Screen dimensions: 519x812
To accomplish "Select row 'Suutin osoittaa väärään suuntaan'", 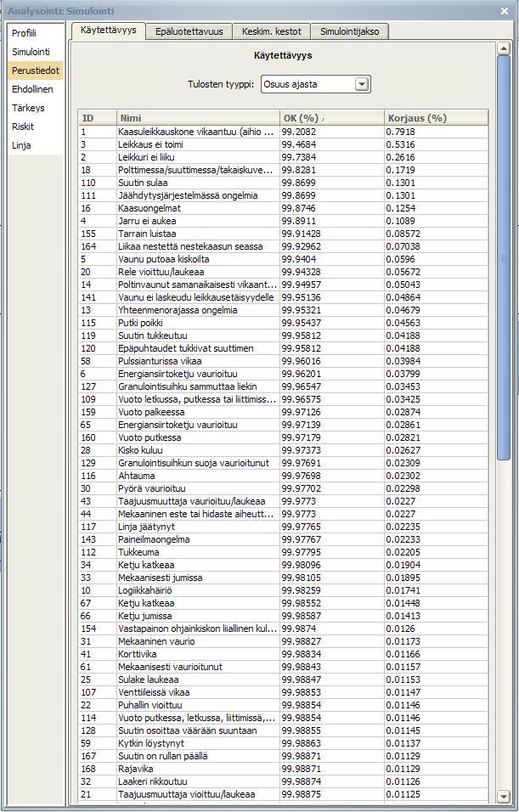I will click(284, 730).
